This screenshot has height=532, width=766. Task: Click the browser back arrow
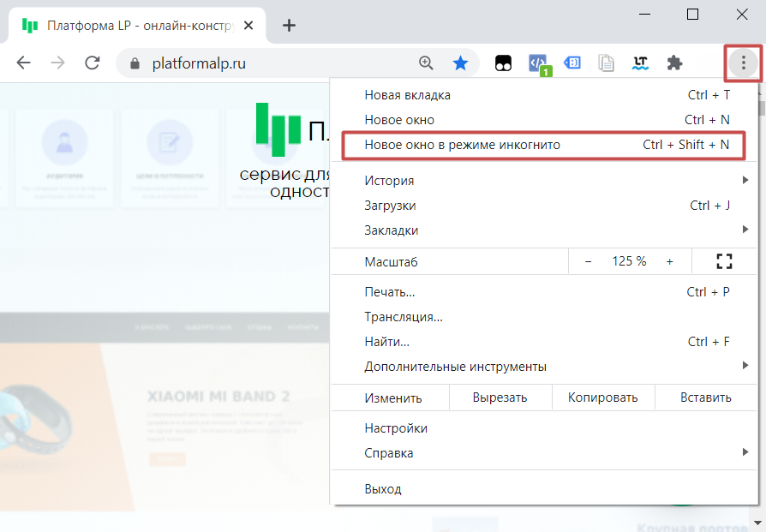pos(24,63)
